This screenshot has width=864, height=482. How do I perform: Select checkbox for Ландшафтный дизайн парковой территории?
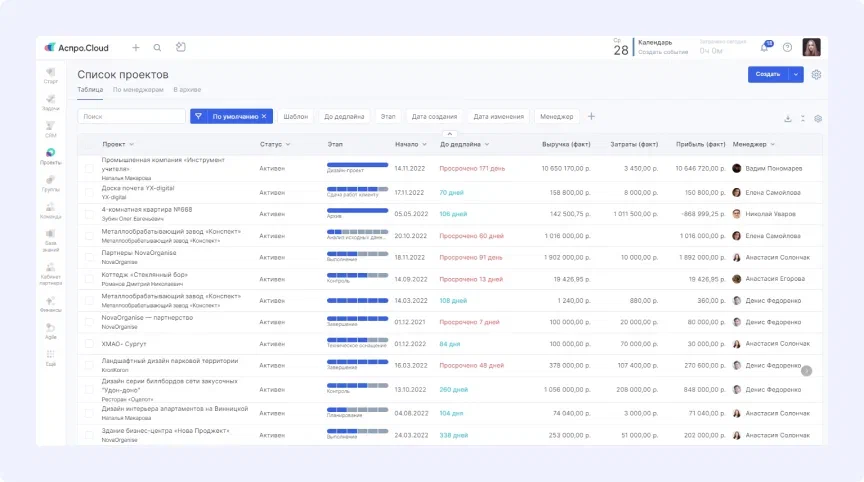[89, 365]
